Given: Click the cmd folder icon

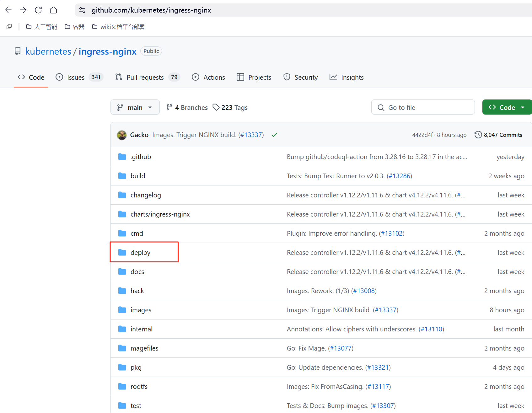Looking at the screenshot, I should click(122, 233).
